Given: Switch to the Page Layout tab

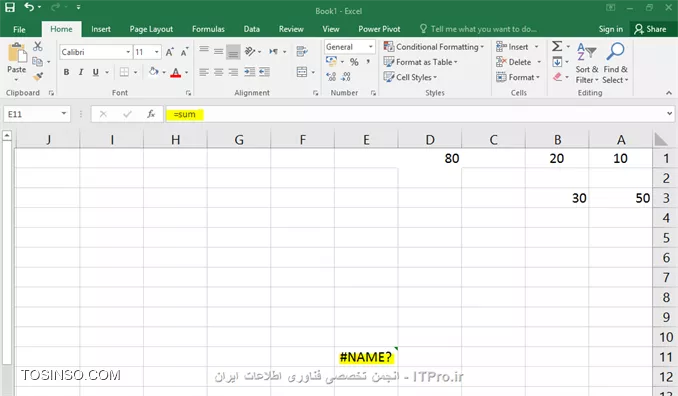Looking at the screenshot, I should 151,29.
